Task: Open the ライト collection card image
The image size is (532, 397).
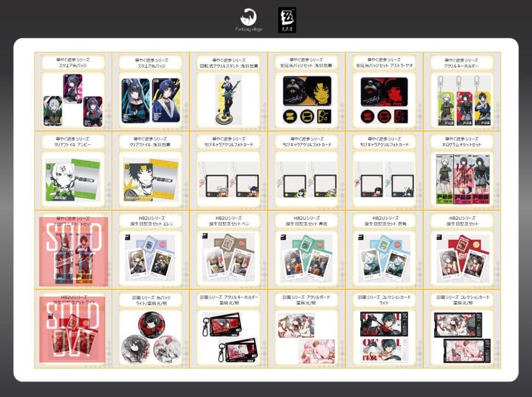Action: [384, 337]
